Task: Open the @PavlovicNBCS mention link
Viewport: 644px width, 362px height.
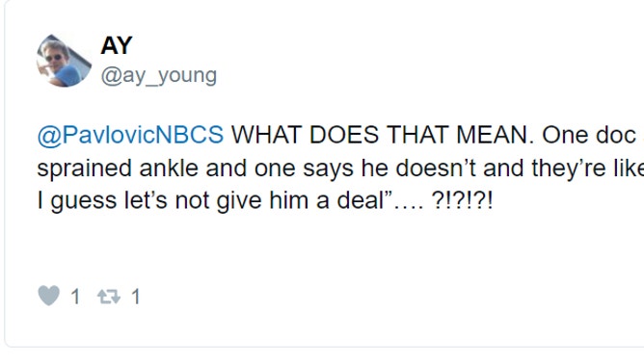Action: pyautogui.click(x=130, y=135)
